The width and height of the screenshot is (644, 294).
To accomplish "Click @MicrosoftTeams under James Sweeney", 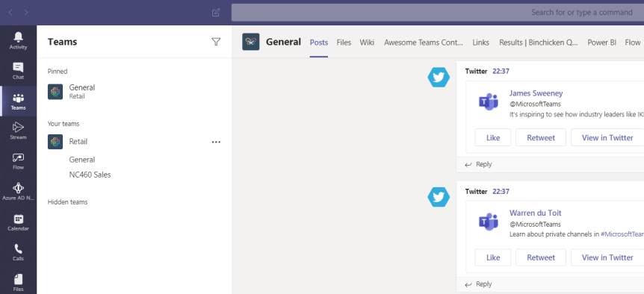I will tap(535, 104).
